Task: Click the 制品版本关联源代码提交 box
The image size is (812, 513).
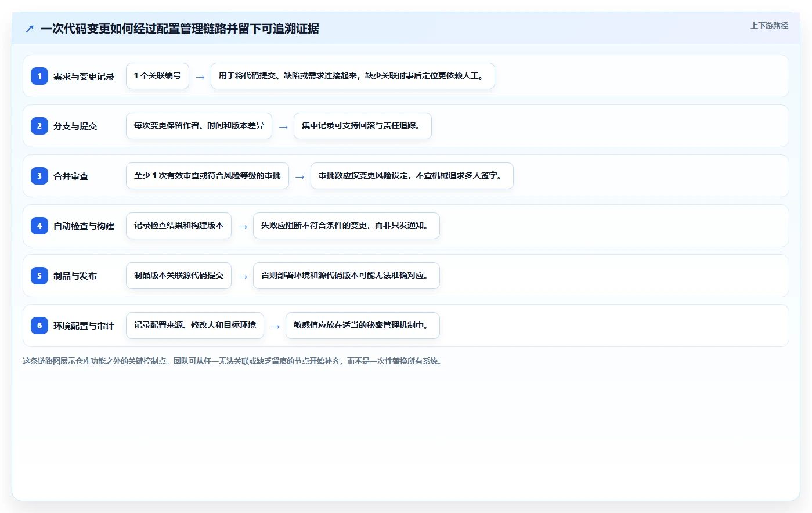Action: point(179,276)
